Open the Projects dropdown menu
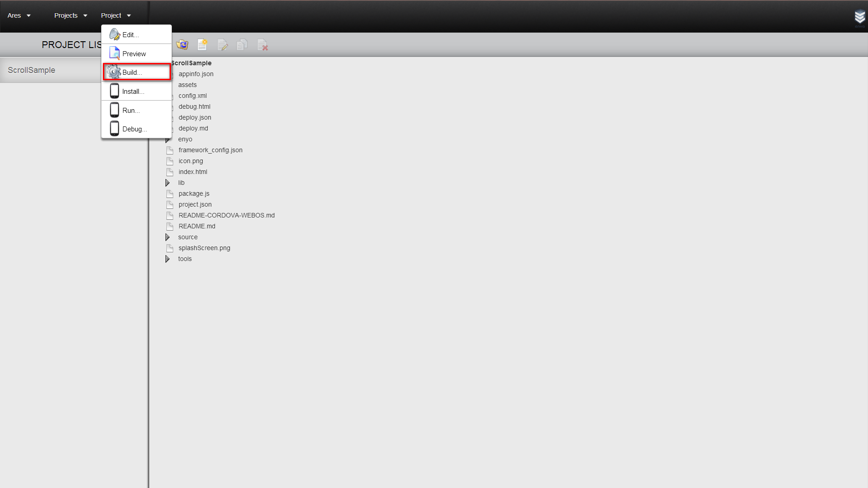The width and height of the screenshot is (868, 488). (x=70, y=15)
